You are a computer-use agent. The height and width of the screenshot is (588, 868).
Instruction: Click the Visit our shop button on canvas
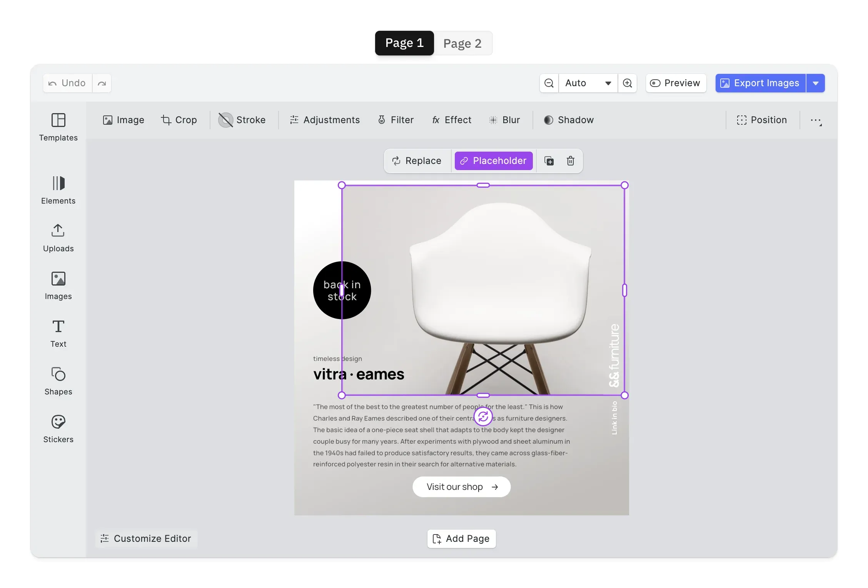pos(462,487)
